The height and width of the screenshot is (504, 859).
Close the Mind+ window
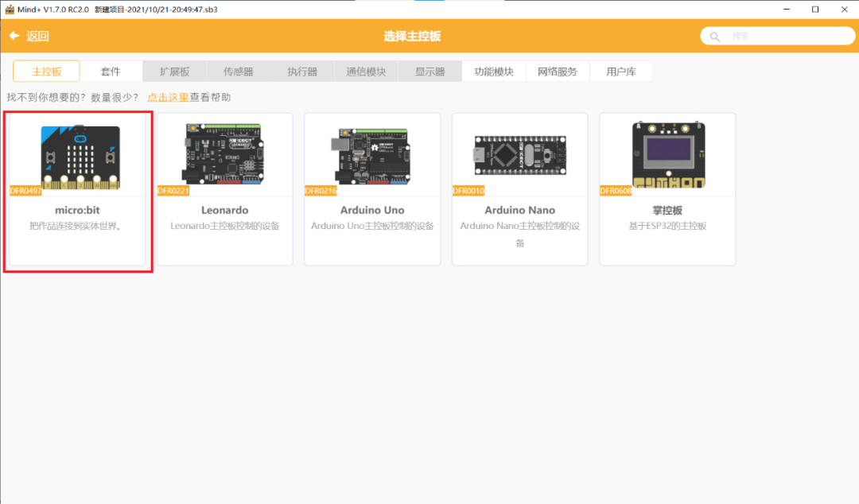click(844, 10)
